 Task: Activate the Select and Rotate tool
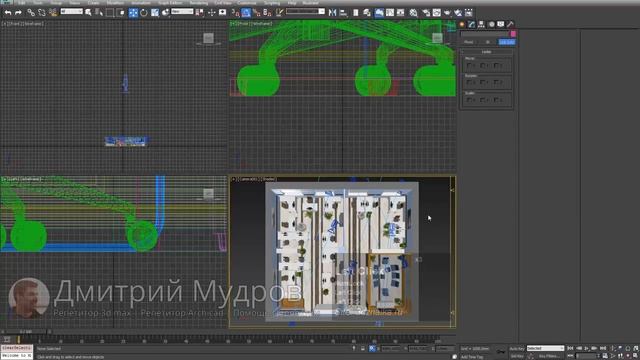144,13
